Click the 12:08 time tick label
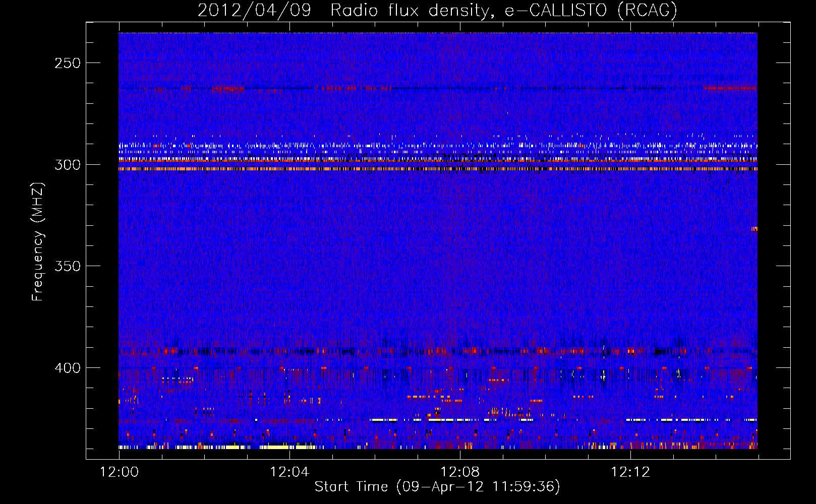Image resolution: width=816 pixels, height=504 pixels. pyautogui.click(x=460, y=472)
